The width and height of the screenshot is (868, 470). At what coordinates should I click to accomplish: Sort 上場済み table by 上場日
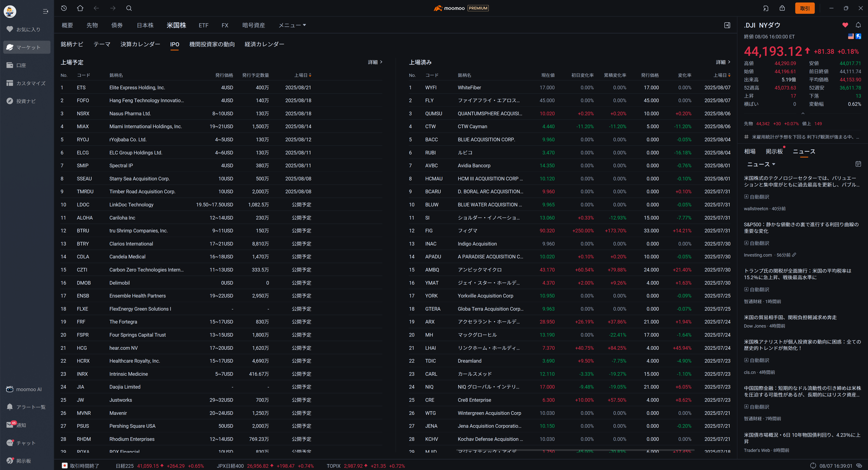click(722, 75)
